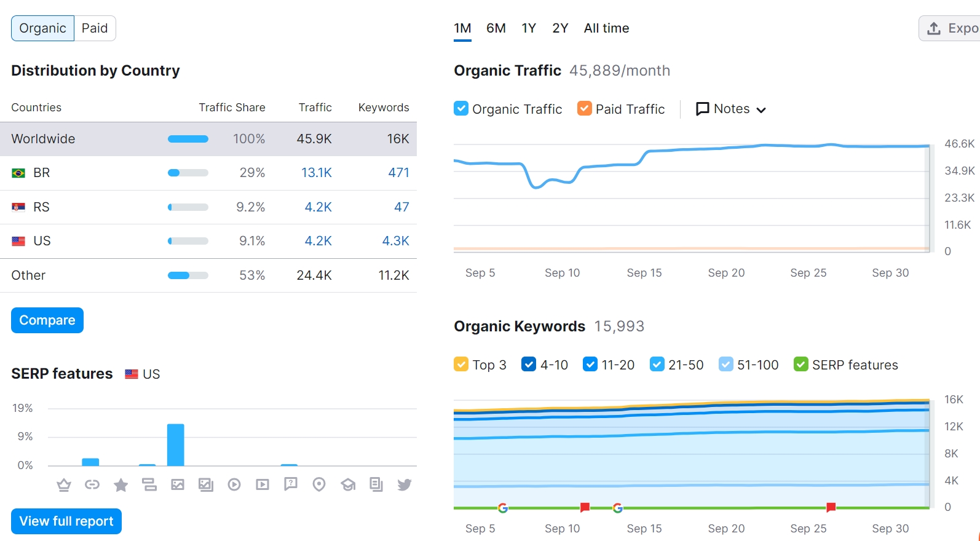Click the Reviews star icon
The image size is (980, 541).
(x=121, y=485)
